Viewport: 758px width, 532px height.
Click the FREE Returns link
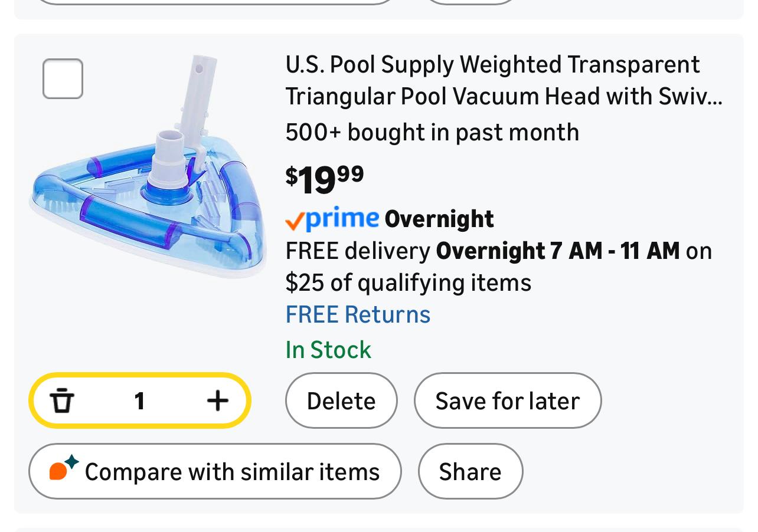pyautogui.click(x=358, y=314)
